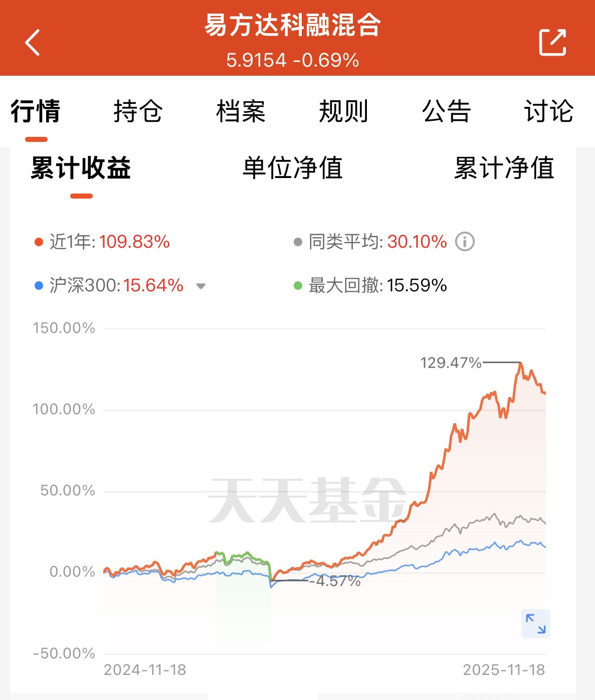Open the 规则 tab
Screen dimensions: 595x700
pos(343,111)
